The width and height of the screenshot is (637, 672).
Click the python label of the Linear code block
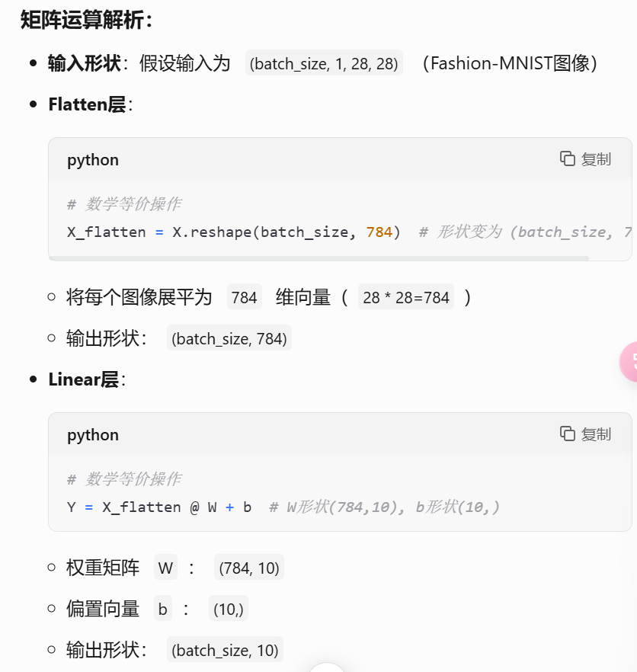coord(93,435)
